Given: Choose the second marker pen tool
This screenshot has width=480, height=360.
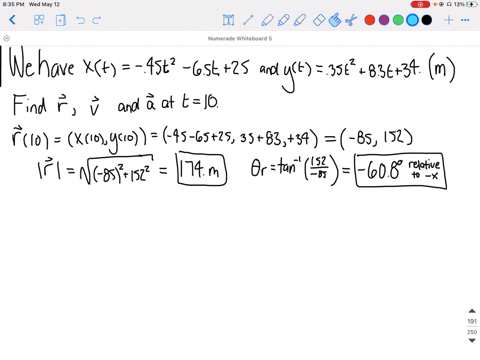Looking at the screenshot, I should [283, 20].
